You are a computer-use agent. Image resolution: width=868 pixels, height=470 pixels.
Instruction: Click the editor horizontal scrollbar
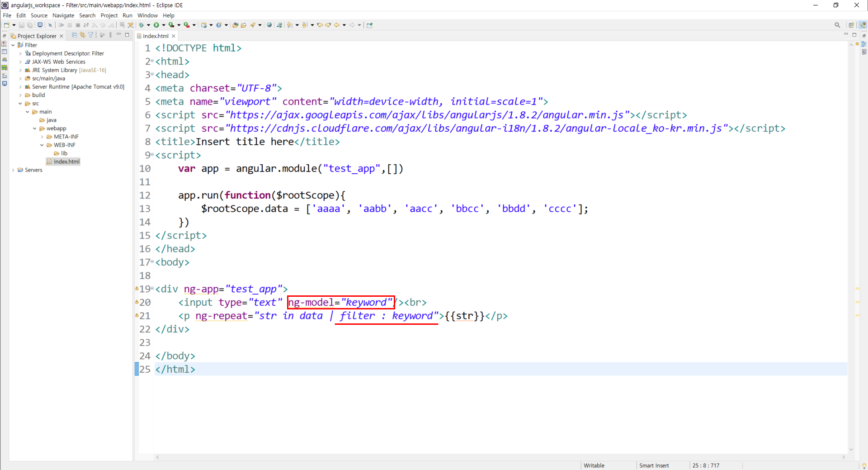[500, 457]
